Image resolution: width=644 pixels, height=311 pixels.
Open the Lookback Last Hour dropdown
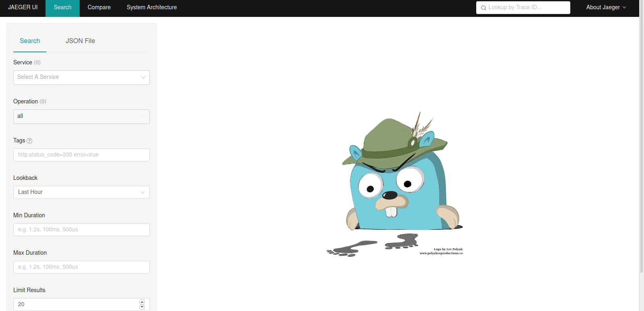coord(81,192)
